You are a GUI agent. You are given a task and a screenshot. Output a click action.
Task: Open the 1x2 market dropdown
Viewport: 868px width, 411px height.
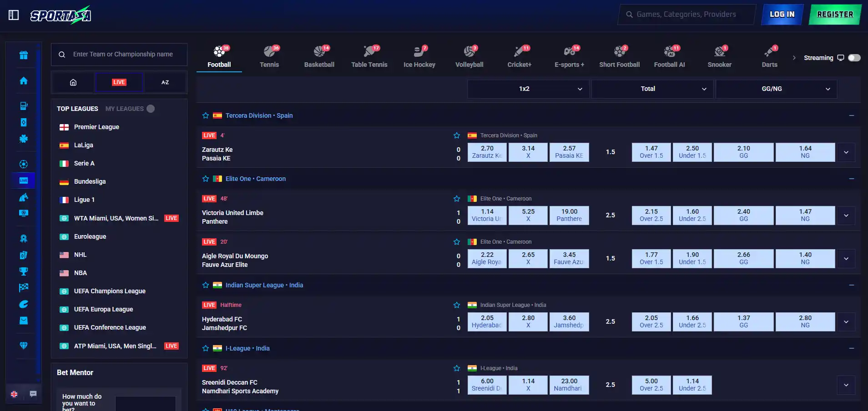coord(528,89)
